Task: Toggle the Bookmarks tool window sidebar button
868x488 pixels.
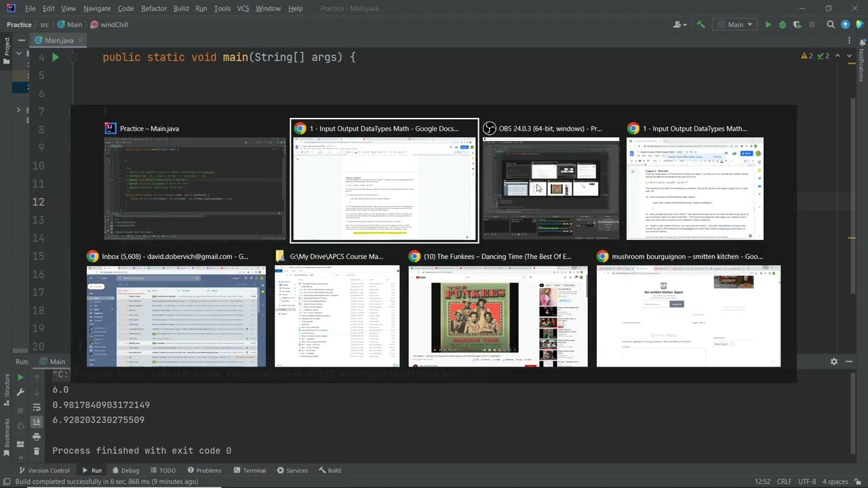Action: [7, 437]
